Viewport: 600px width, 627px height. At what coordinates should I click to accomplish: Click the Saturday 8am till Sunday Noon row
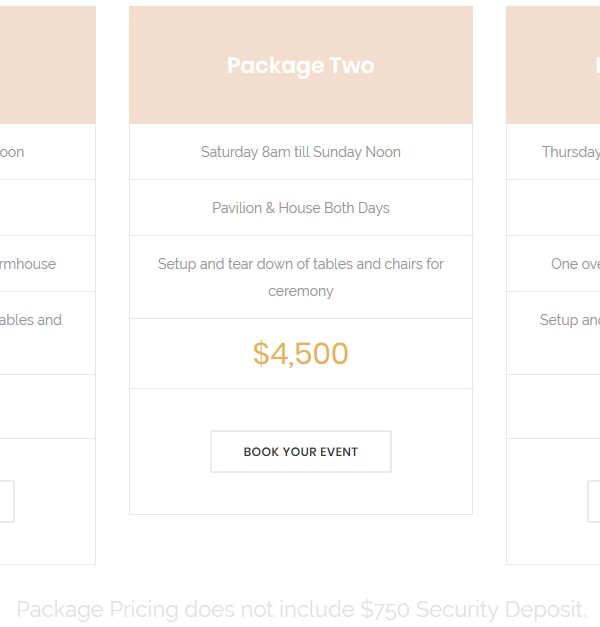(x=301, y=152)
